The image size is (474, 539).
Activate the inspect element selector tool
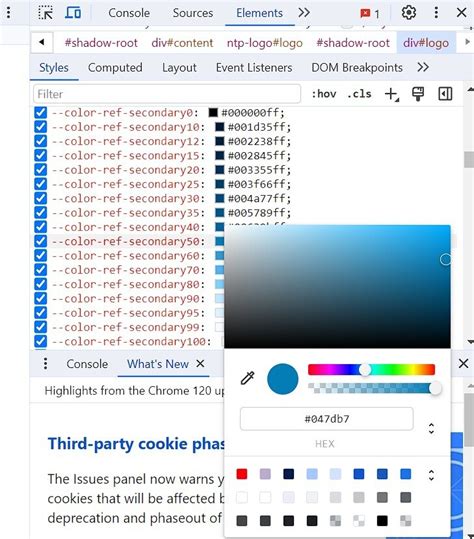pos(45,13)
